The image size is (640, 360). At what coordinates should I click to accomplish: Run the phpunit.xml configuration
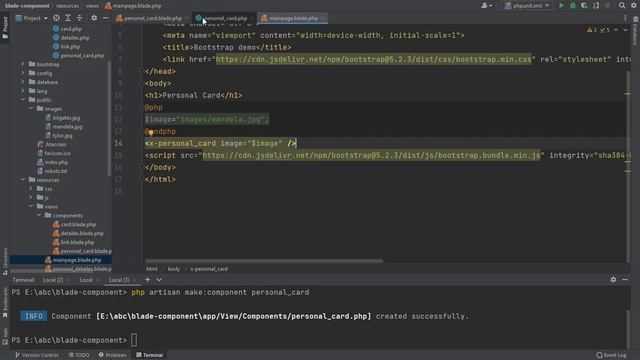[561, 6]
